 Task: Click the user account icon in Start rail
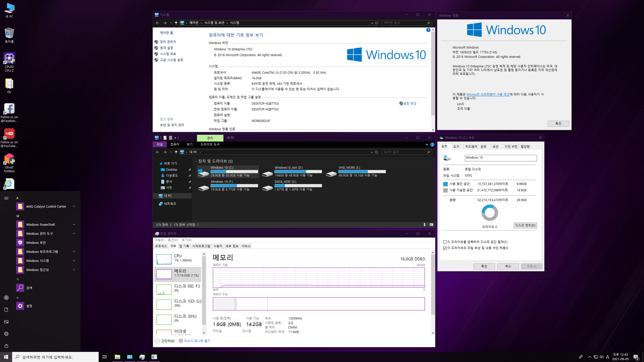pyautogui.click(x=6, y=298)
